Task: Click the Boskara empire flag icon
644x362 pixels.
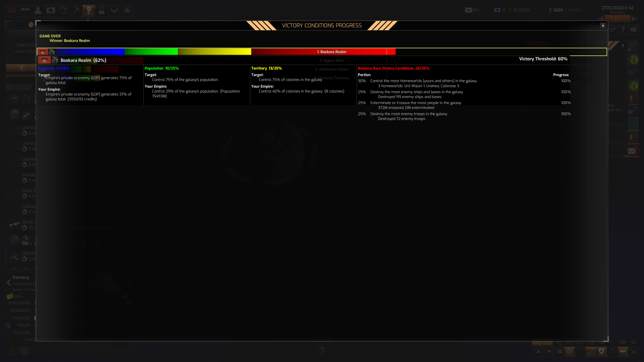Action: point(12,10)
